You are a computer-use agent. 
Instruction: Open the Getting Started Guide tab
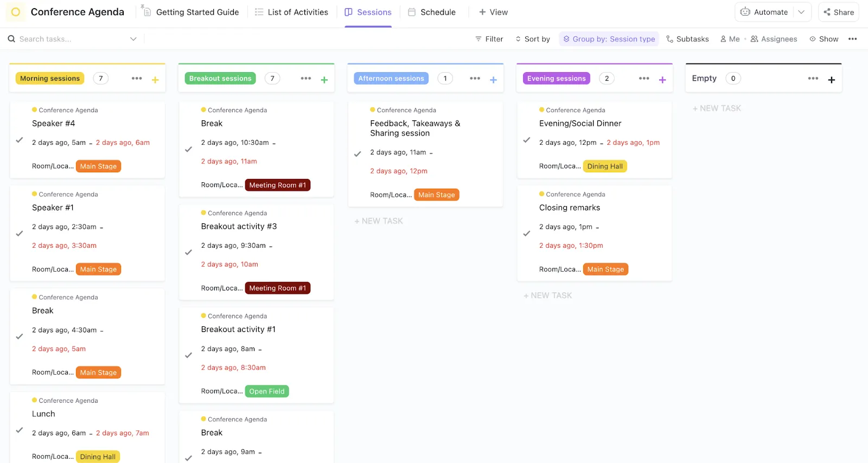(190, 12)
